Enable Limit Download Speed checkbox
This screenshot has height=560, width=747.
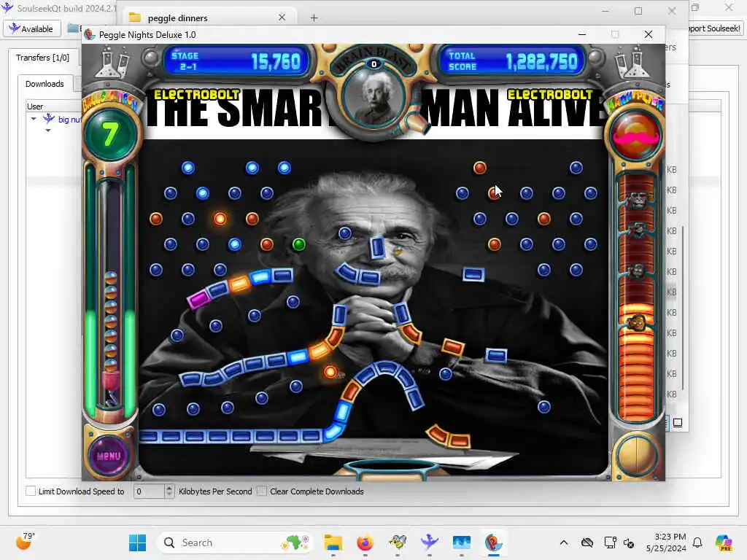pos(31,491)
